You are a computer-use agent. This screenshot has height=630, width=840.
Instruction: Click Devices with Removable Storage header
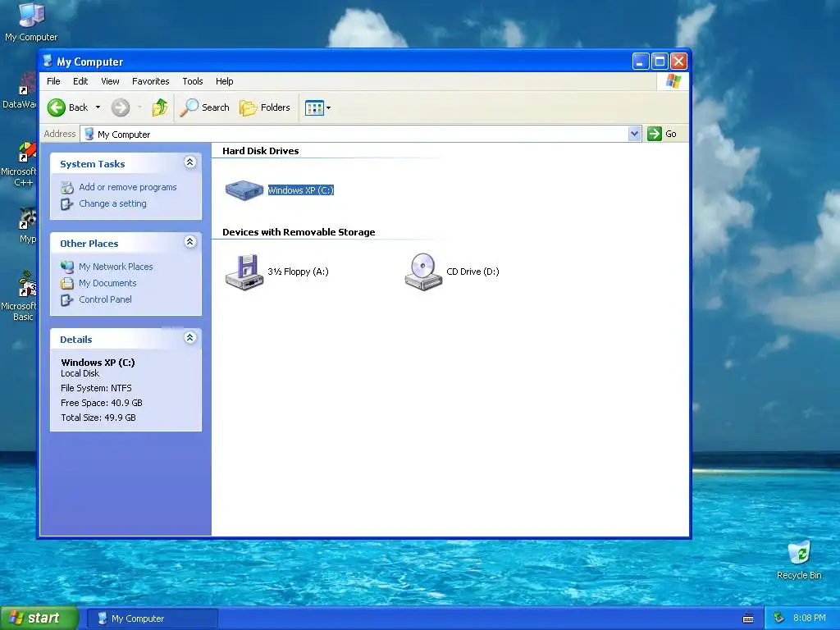299,232
